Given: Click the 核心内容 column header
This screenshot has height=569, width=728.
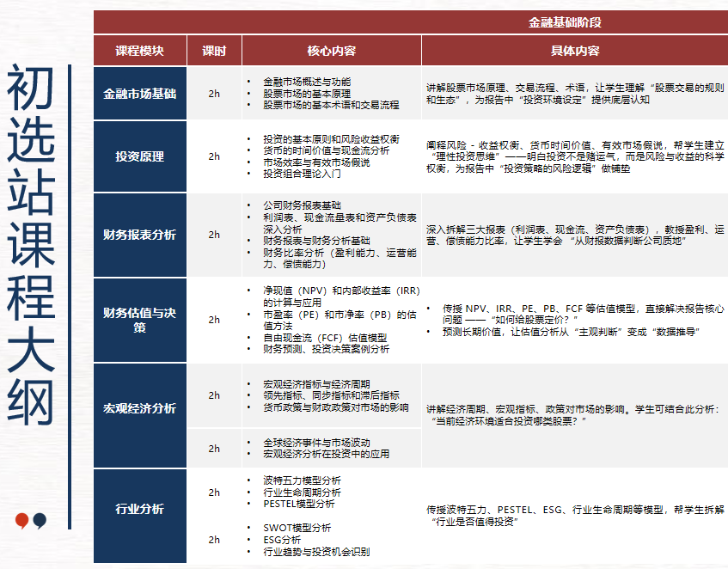Looking at the screenshot, I should 329,51.
